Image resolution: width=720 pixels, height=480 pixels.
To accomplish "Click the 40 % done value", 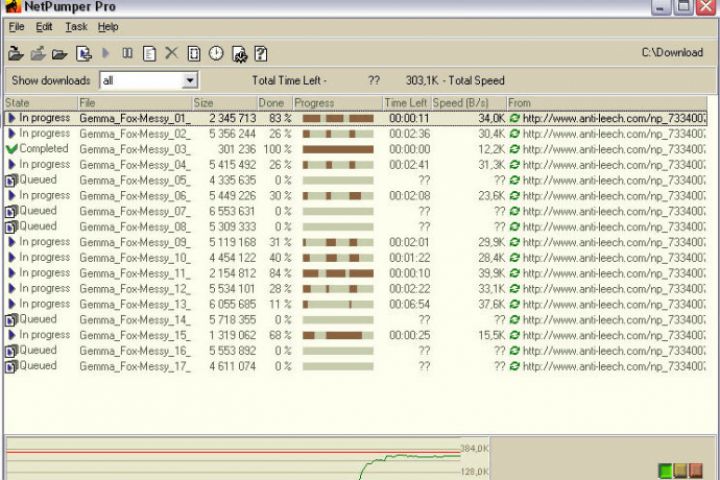I will click(280, 258).
